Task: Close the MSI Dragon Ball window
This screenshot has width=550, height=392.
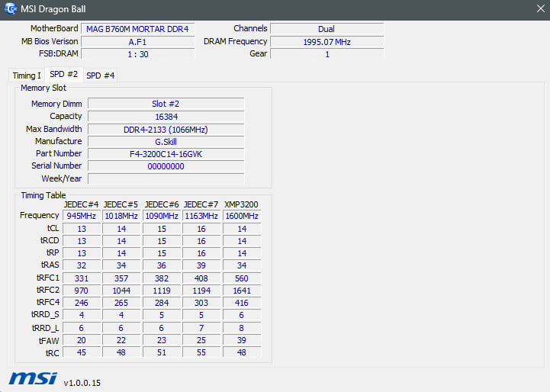Action: (541, 8)
